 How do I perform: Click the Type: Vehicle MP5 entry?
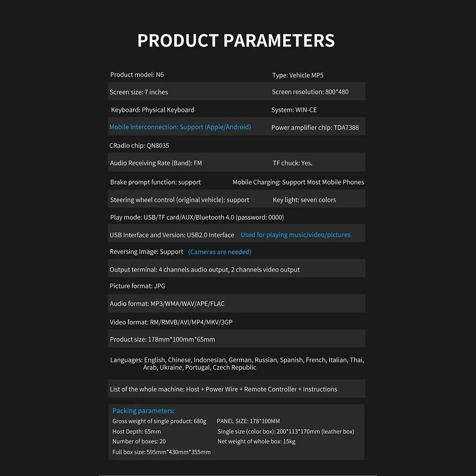[297, 75]
